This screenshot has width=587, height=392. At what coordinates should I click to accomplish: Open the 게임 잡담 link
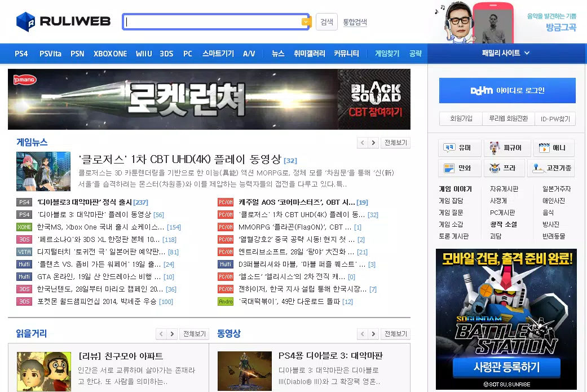coord(451,201)
